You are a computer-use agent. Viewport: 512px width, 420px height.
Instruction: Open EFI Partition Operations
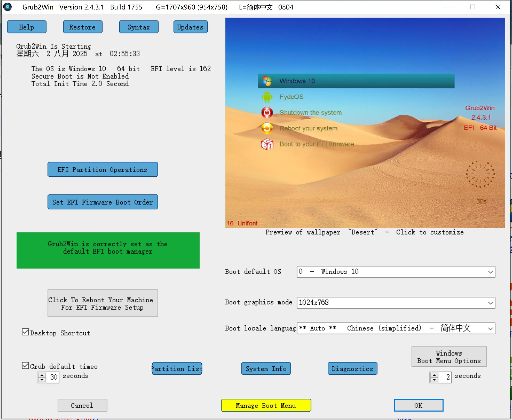point(103,169)
